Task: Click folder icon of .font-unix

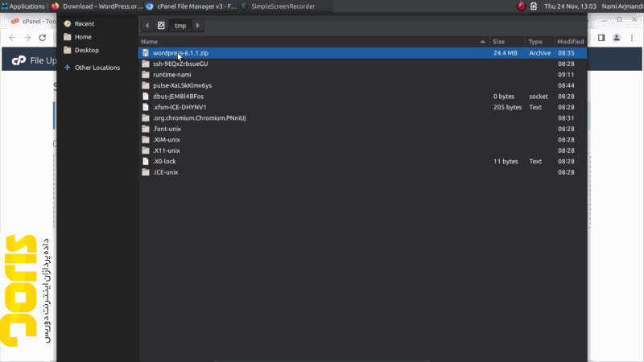Action: pos(146,129)
